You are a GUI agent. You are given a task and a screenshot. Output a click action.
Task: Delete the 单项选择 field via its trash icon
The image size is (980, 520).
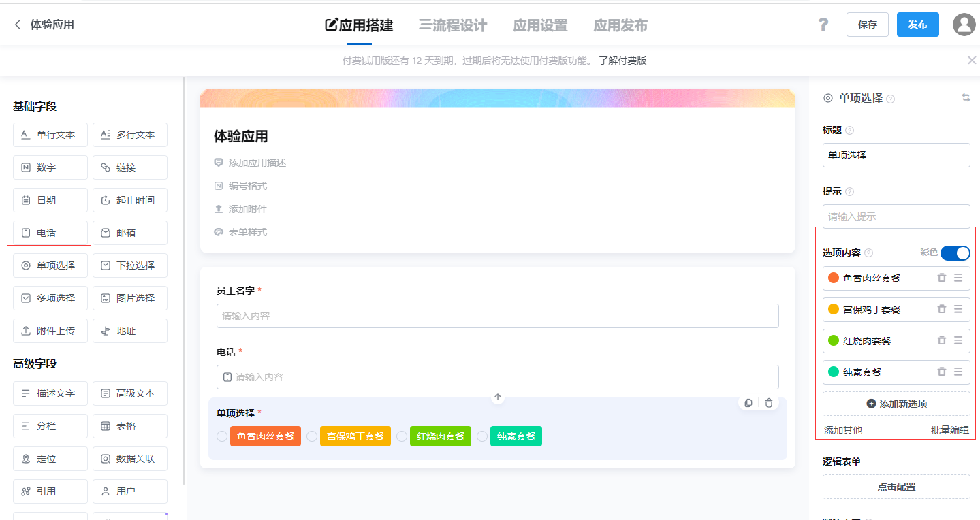point(768,402)
